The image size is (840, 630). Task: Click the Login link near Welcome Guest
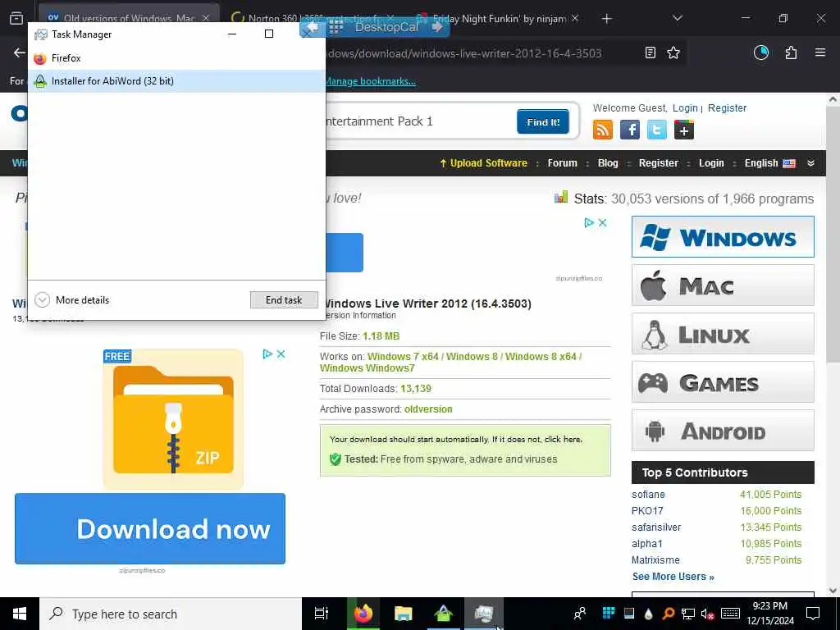tap(685, 107)
